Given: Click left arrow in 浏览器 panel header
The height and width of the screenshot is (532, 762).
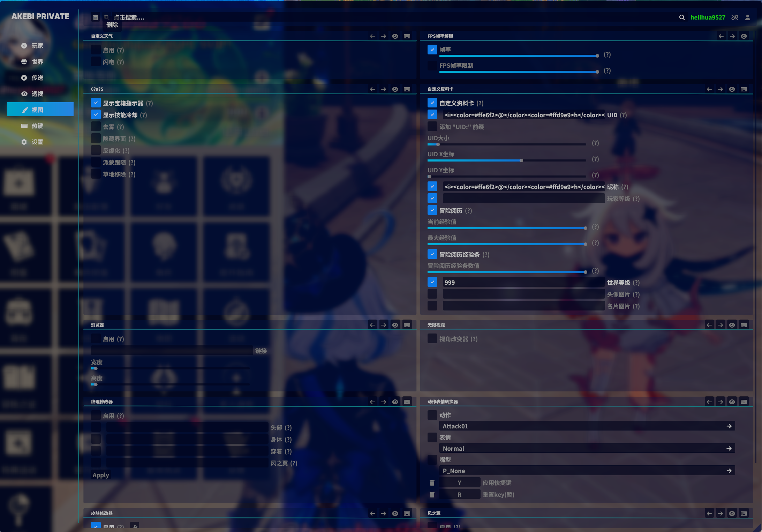Looking at the screenshot, I should (x=372, y=325).
